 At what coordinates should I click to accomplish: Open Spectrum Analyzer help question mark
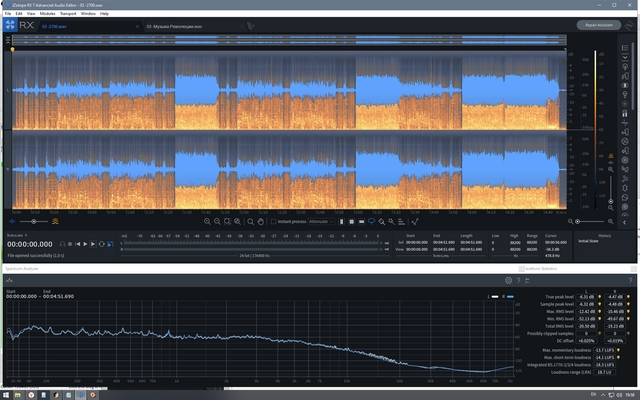(518, 281)
